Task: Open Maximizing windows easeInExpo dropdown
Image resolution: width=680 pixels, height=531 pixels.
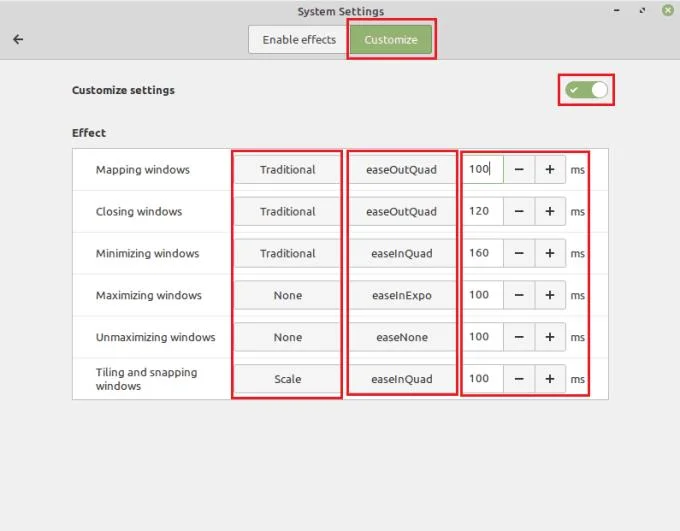Action: [402, 295]
